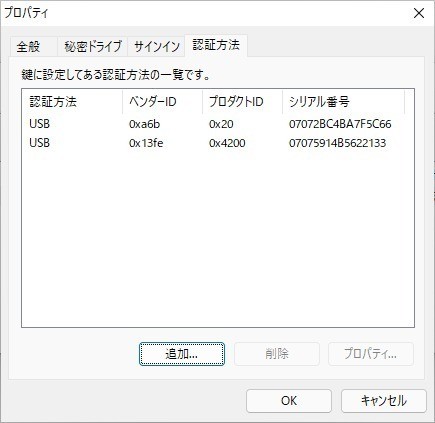Select the USB row with vendor 0x13fe
Screen dimensions: 435x423
[217, 143]
